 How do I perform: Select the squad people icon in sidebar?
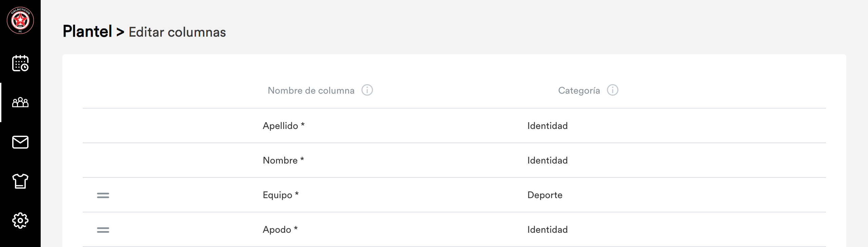click(x=20, y=102)
